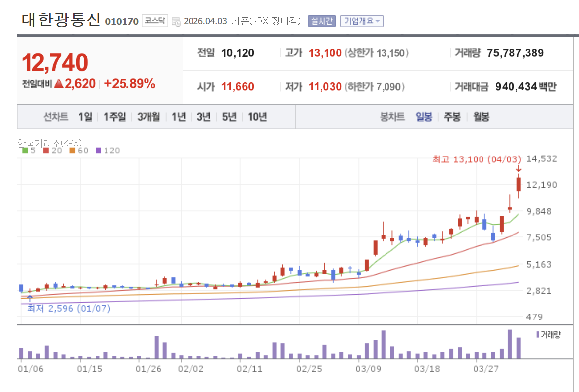Viewport: 579px width, 392px height.
Task: Click the 14,532 price axis label
Action: point(541,158)
